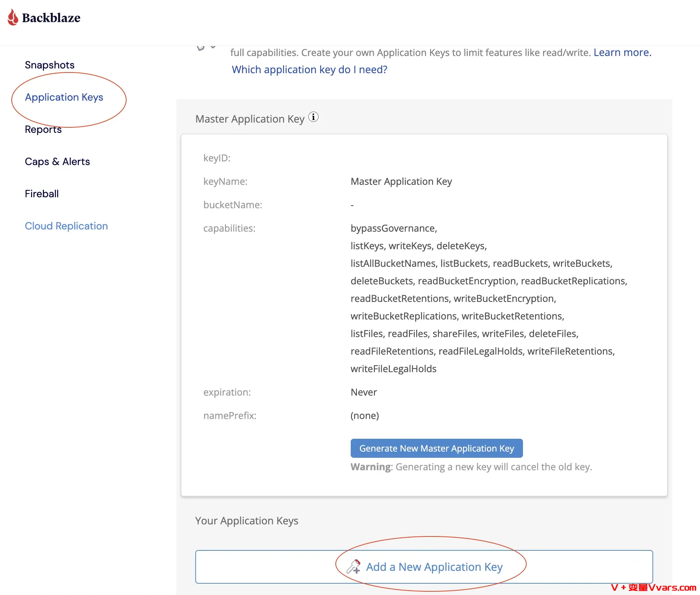Open the Fireball sidebar item
Screen dimensions: 700x595
[42, 194]
